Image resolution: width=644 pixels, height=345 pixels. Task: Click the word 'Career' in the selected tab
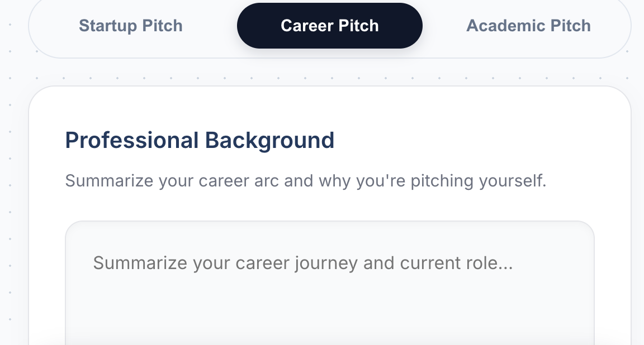point(307,26)
